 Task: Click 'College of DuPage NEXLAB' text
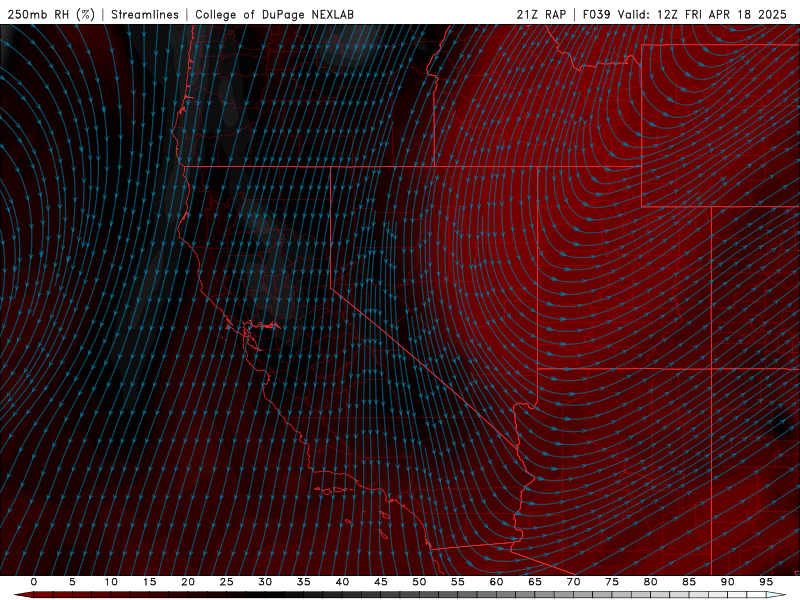click(274, 14)
